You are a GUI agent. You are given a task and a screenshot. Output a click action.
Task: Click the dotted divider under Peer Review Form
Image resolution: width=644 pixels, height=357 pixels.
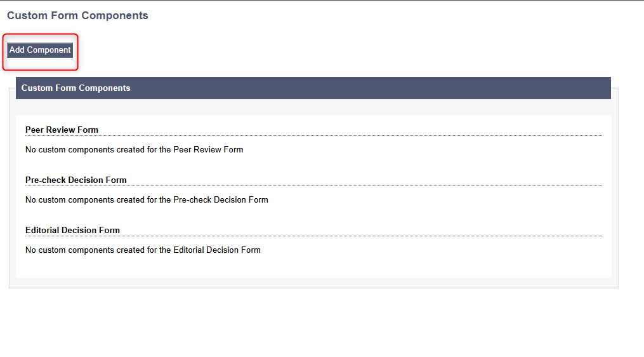(381, 135)
